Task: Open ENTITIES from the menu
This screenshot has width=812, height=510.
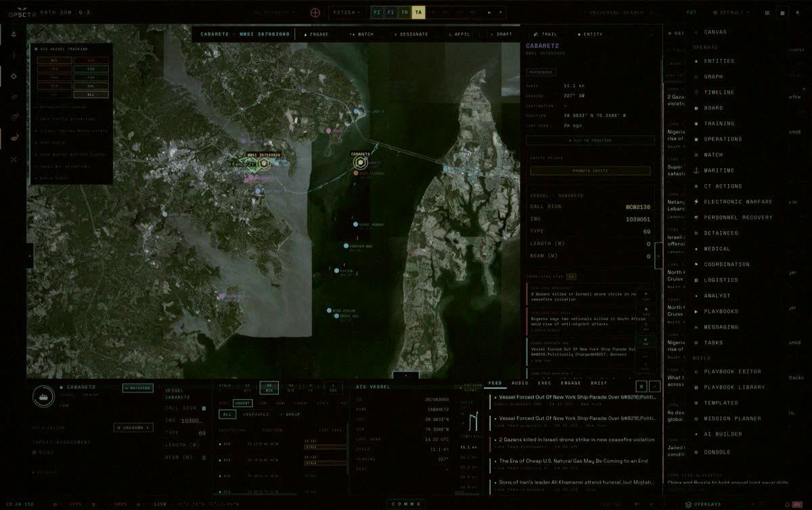Action: (x=719, y=61)
